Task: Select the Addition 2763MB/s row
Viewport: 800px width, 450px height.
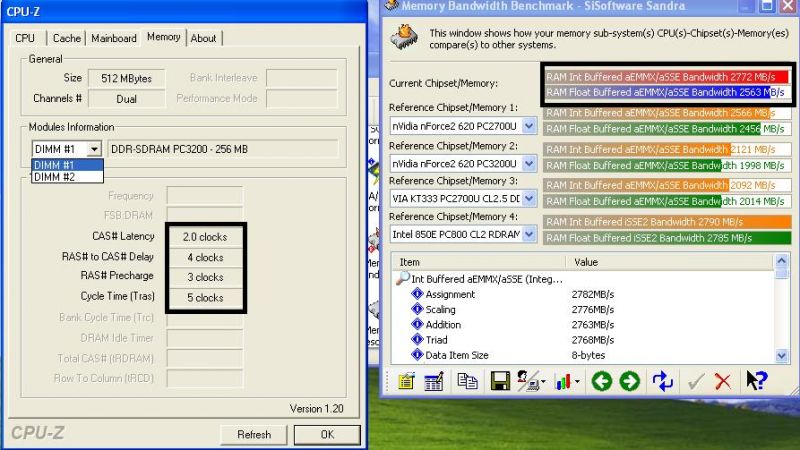Action: pyautogui.click(x=582, y=324)
